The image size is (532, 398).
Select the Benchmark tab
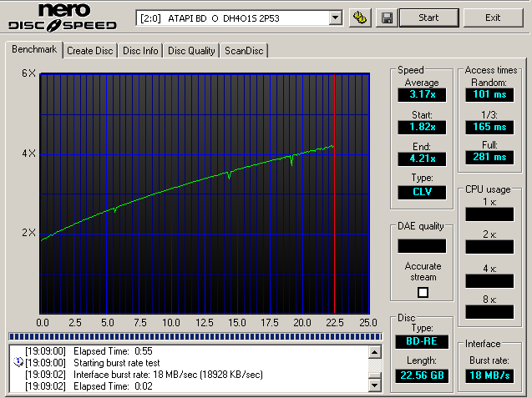pyautogui.click(x=34, y=50)
